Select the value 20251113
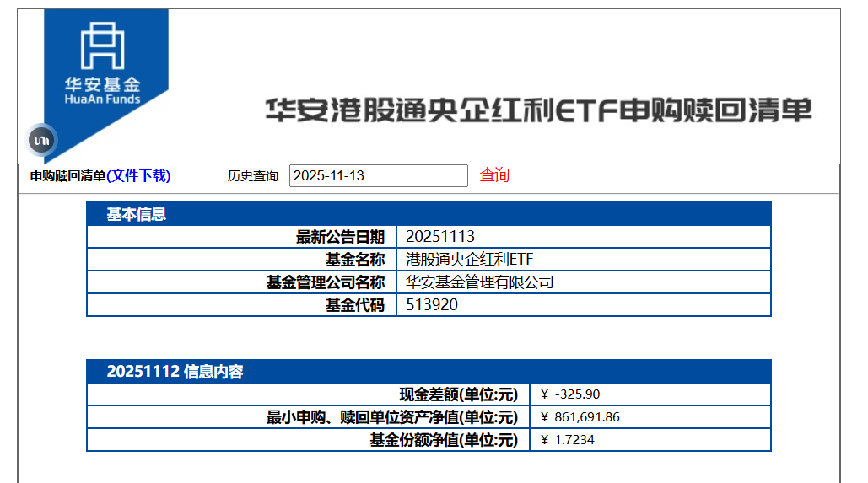The height and width of the screenshot is (483, 868). click(x=440, y=237)
